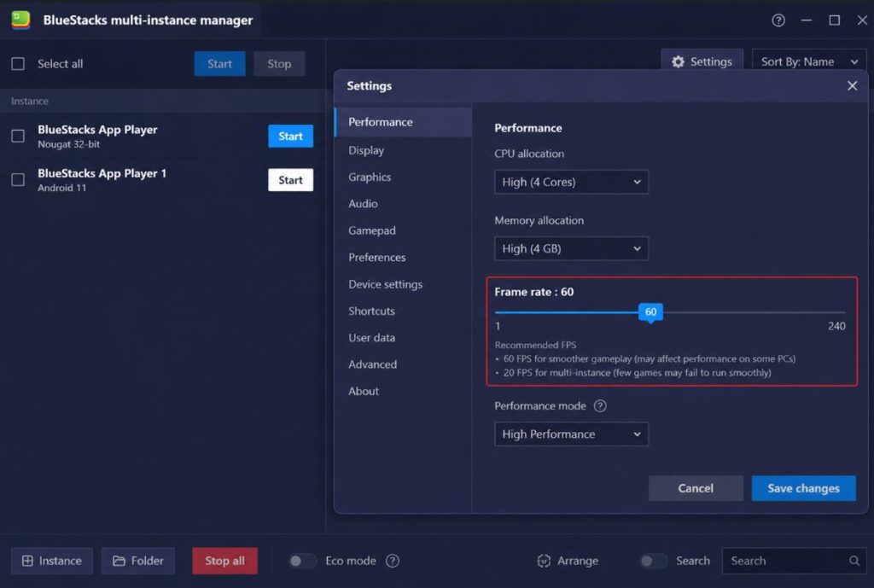This screenshot has height=588, width=874.
Task: Open the Sort By: Name dropdown
Action: click(809, 61)
